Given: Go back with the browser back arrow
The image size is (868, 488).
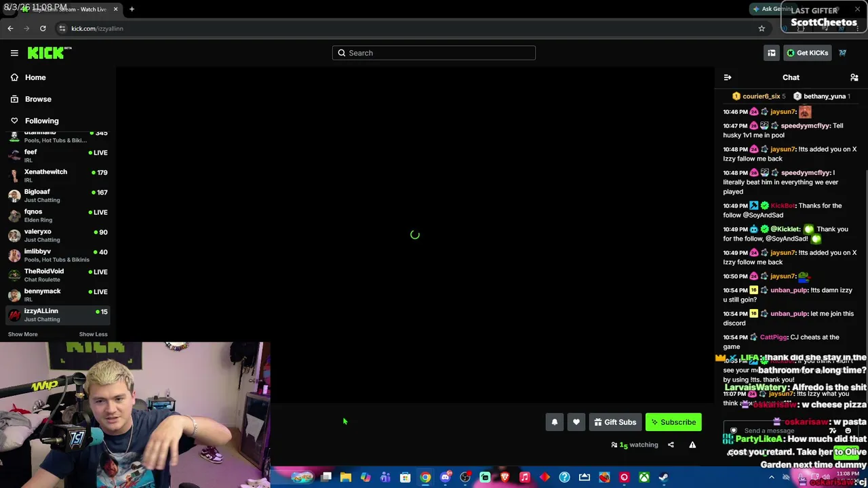Looking at the screenshot, I should (x=10, y=28).
